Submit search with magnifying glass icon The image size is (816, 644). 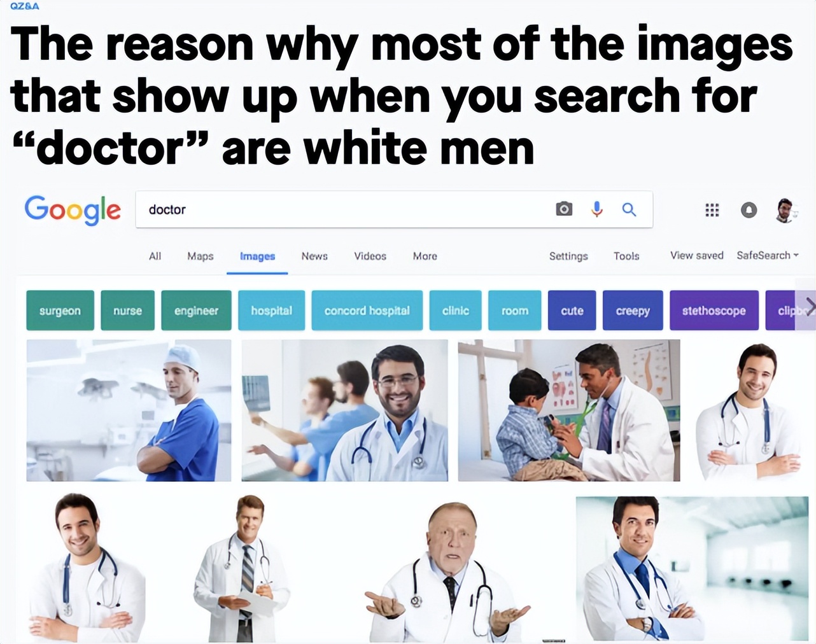pos(629,209)
